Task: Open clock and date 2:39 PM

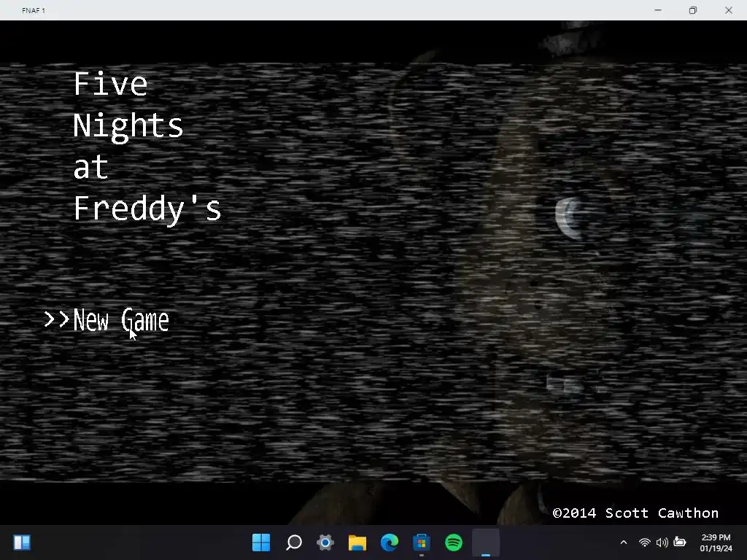Action: tap(716, 542)
